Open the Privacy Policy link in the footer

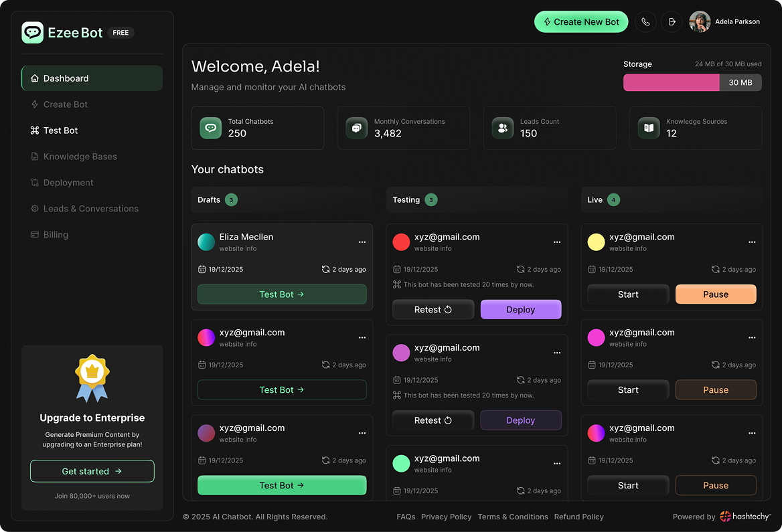(x=447, y=516)
